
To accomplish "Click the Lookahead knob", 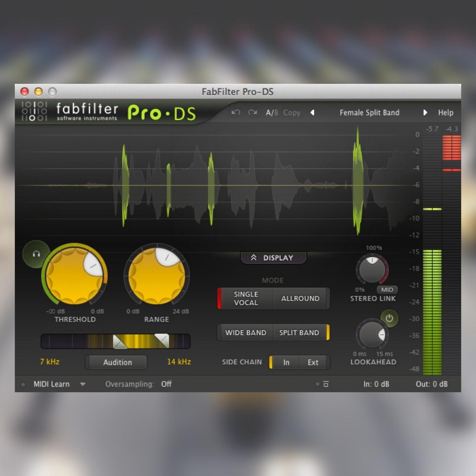I will [x=372, y=334].
